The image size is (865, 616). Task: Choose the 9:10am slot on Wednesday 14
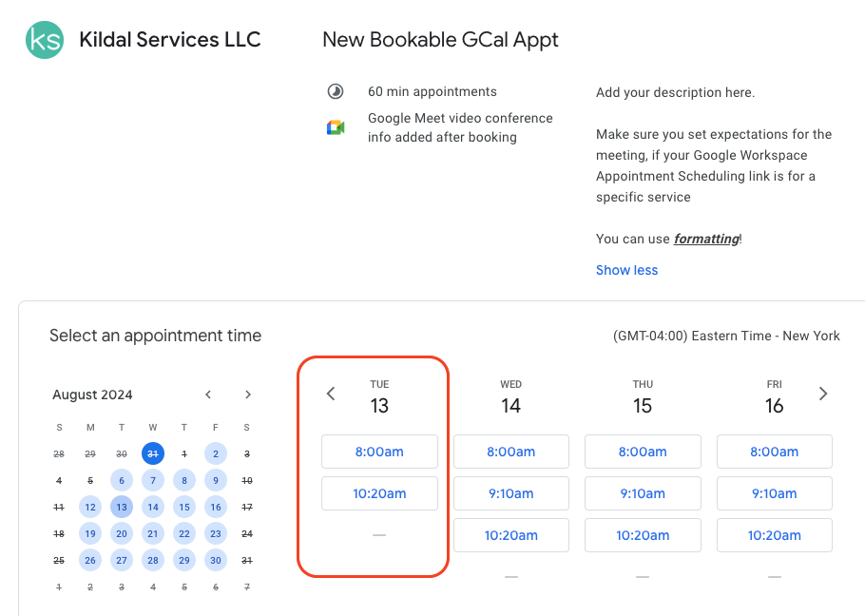click(x=510, y=493)
